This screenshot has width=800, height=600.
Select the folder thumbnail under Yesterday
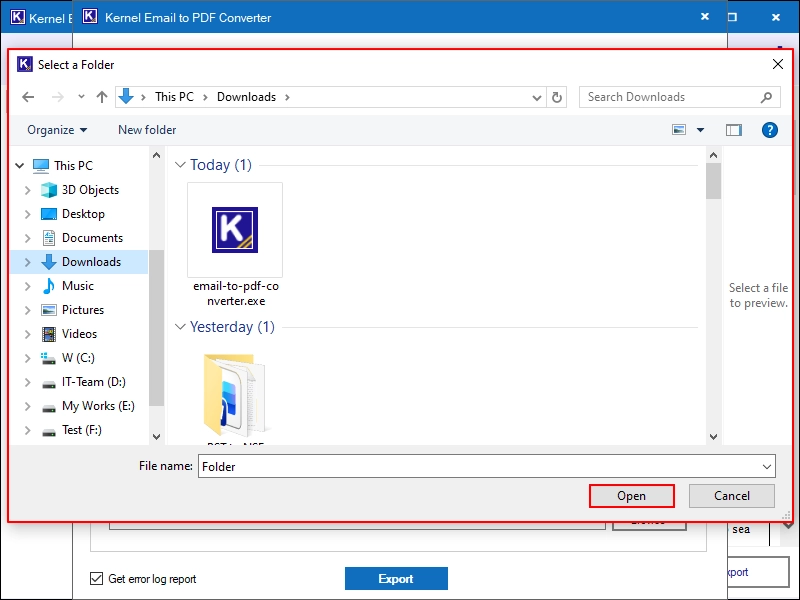pos(235,394)
